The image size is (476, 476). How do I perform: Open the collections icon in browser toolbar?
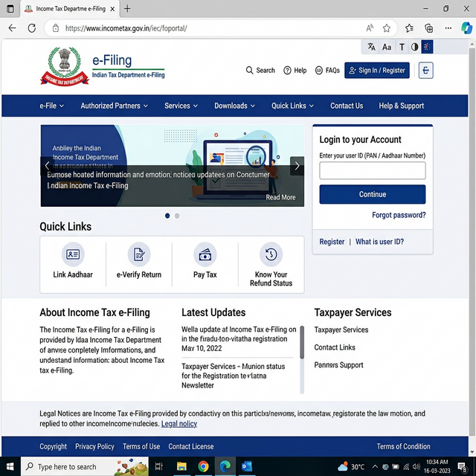click(428, 28)
